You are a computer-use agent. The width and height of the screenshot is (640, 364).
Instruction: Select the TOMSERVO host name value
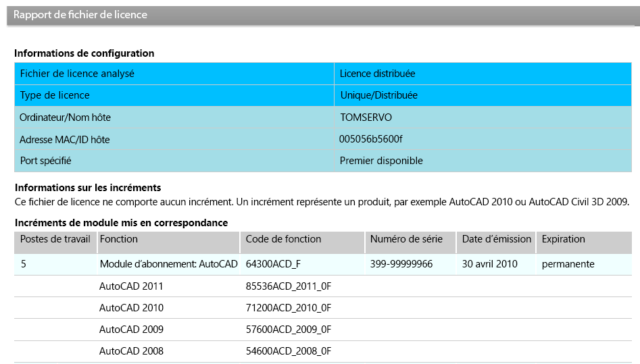[366, 118]
